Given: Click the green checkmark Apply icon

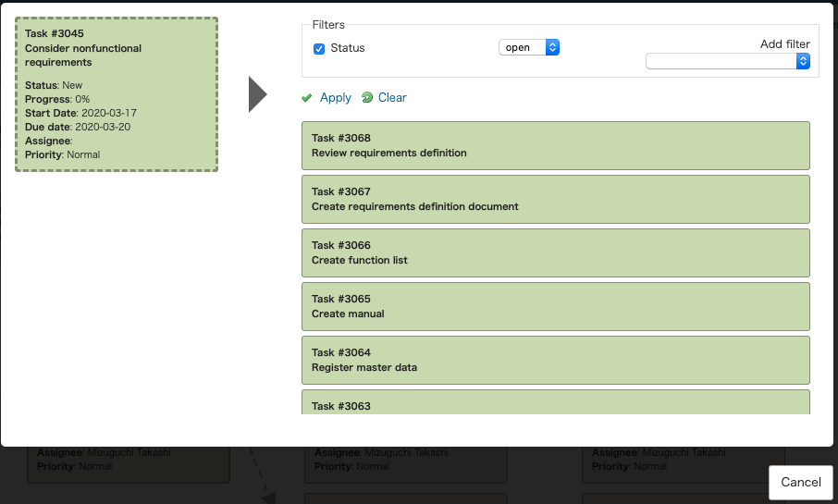Looking at the screenshot, I should point(307,98).
